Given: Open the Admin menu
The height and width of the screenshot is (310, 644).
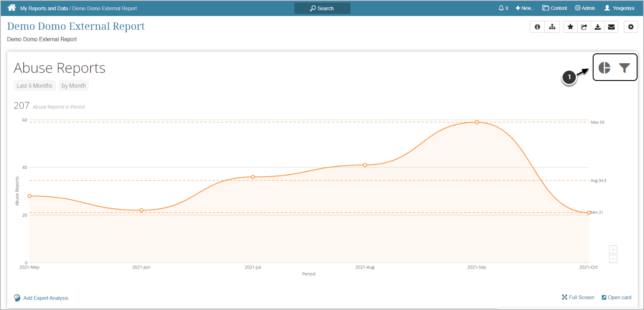Looking at the screenshot, I should (585, 8).
